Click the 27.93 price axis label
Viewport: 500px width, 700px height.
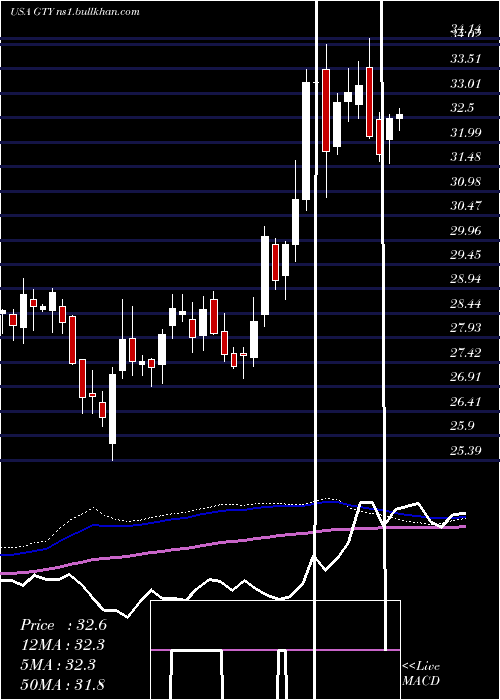pos(465,328)
